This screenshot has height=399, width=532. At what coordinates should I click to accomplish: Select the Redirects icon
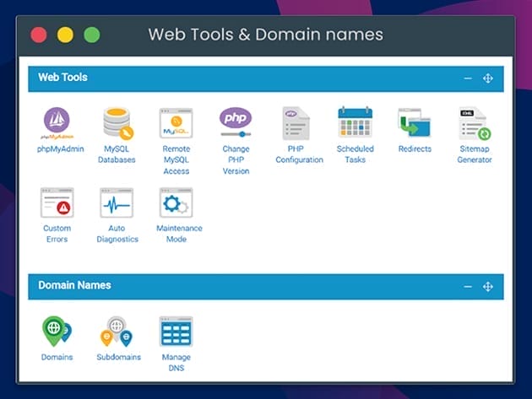click(415, 123)
